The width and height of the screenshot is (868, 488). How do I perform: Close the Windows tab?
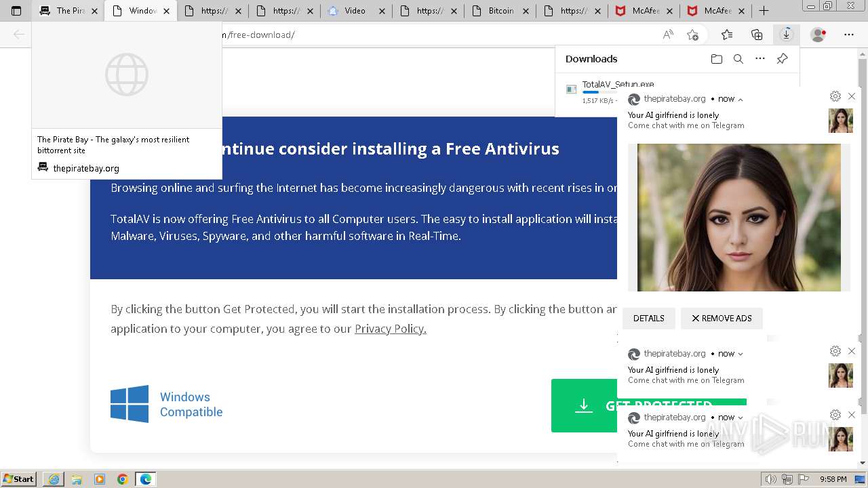tap(166, 11)
